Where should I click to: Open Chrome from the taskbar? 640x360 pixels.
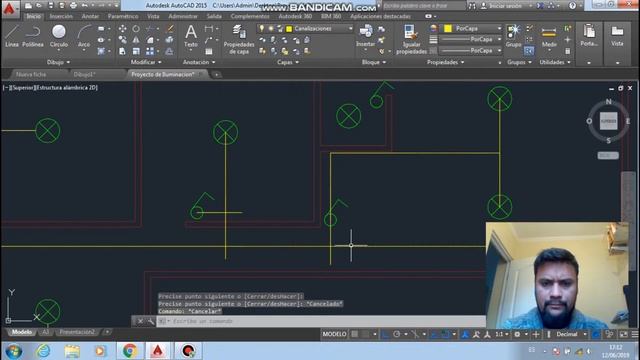click(x=130, y=351)
